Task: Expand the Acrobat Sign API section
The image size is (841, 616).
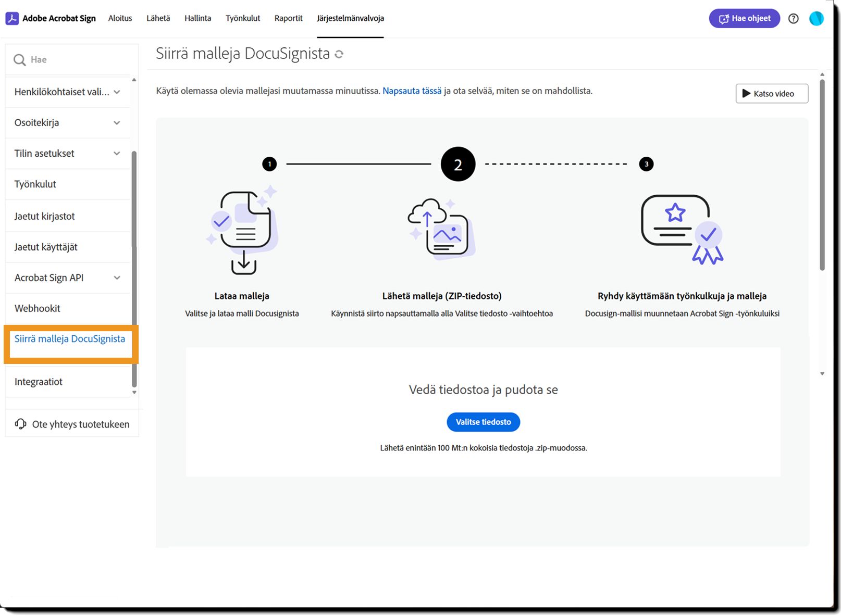Action: point(117,278)
